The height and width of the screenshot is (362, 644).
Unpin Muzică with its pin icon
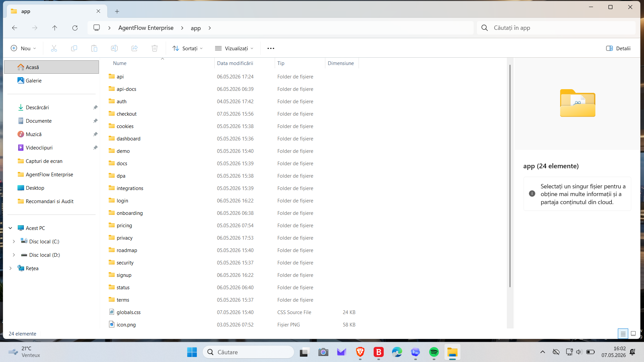point(95,134)
